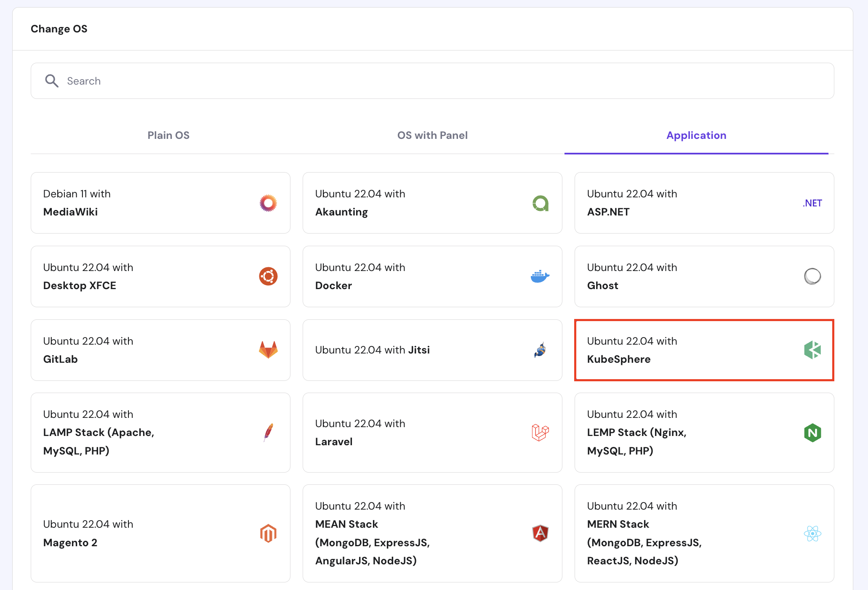Click the Angular red shield icon
This screenshot has width=868, height=590.
(540, 534)
